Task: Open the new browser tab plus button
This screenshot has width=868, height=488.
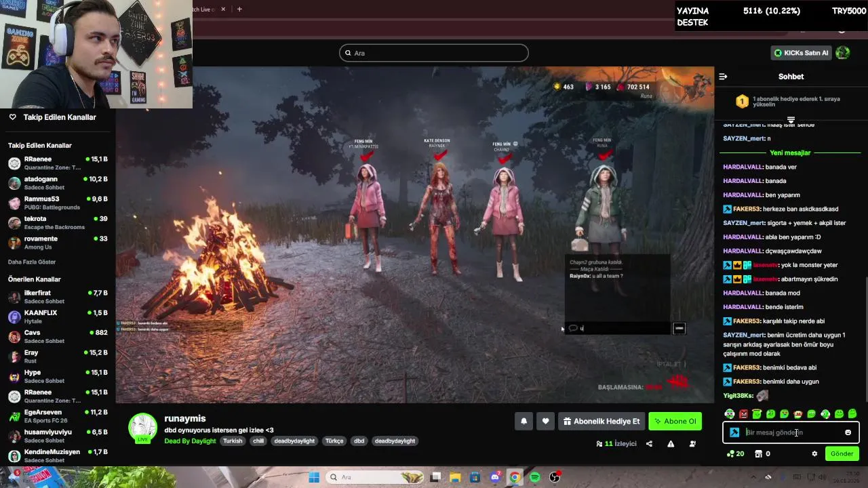Action: [239, 9]
